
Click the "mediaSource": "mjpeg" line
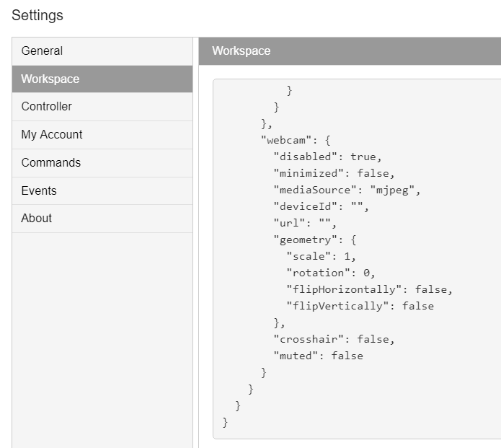347,190
